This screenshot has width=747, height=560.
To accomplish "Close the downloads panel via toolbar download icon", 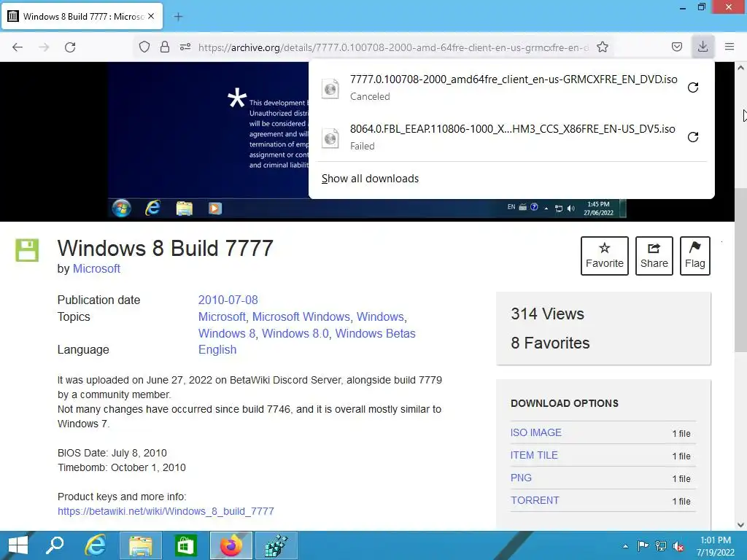I will click(703, 47).
